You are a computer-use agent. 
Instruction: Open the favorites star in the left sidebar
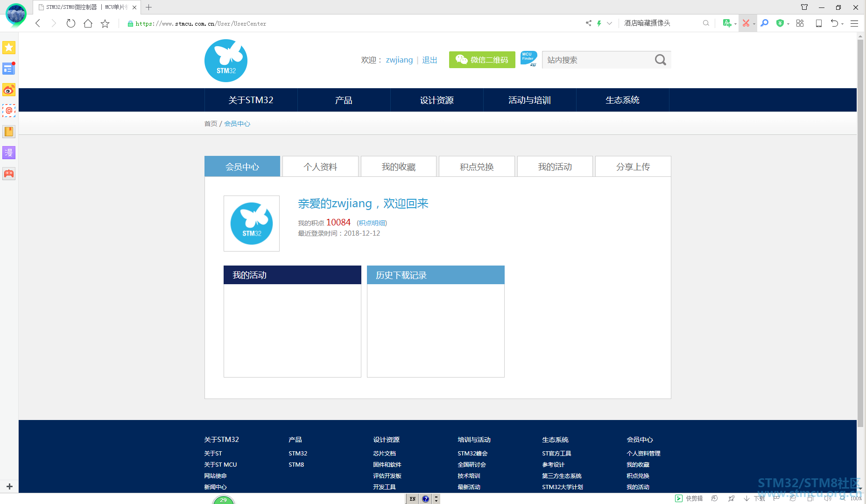[x=9, y=48]
